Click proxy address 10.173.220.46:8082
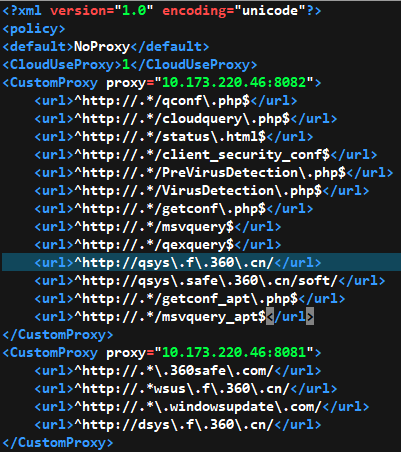 234,82
